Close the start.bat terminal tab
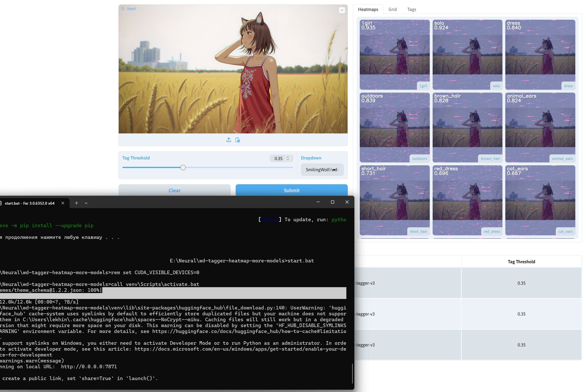 (63, 203)
